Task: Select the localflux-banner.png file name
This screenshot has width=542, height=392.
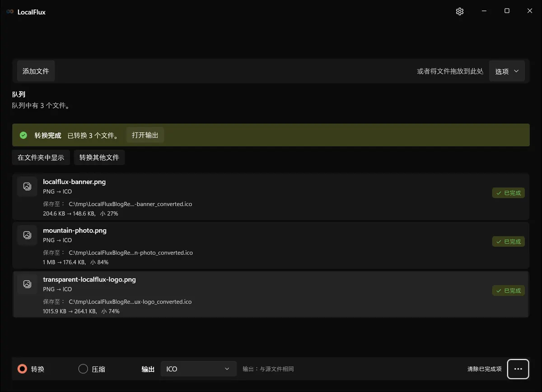Action: click(x=75, y=182)
